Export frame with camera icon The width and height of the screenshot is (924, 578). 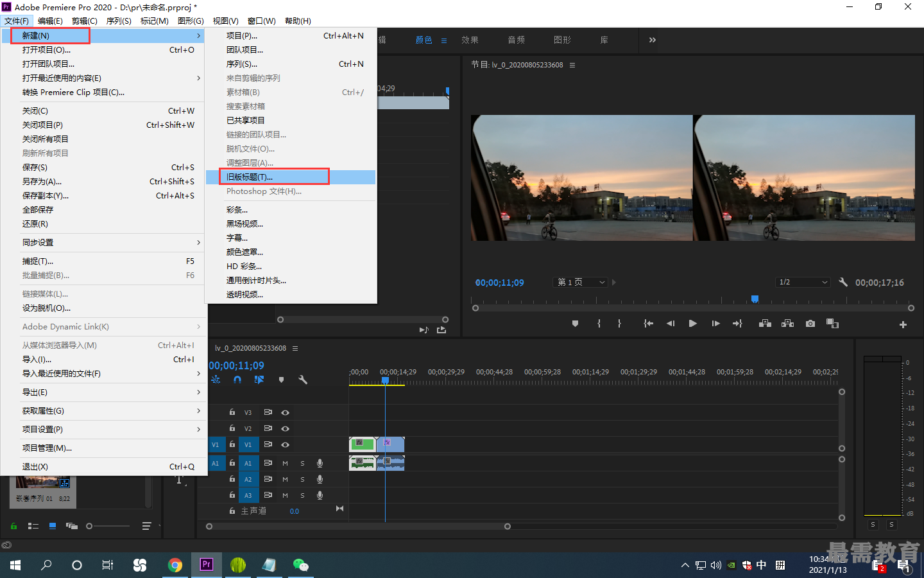tap(810, 324)
